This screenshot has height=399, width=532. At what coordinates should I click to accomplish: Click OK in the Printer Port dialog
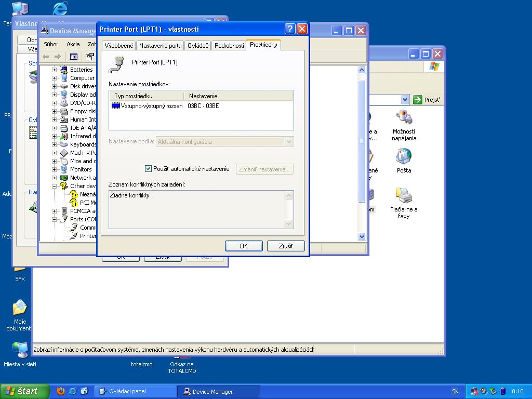pyautogui.click(x=244, y=246)
